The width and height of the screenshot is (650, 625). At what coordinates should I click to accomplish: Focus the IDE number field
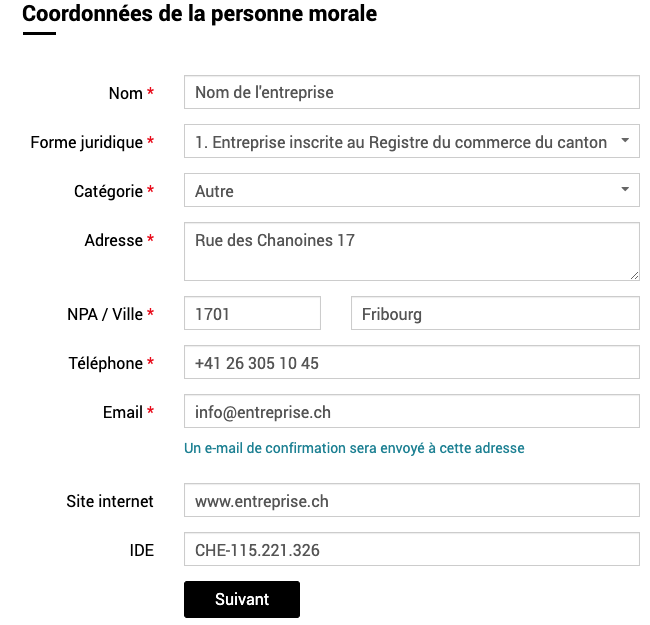411,549
